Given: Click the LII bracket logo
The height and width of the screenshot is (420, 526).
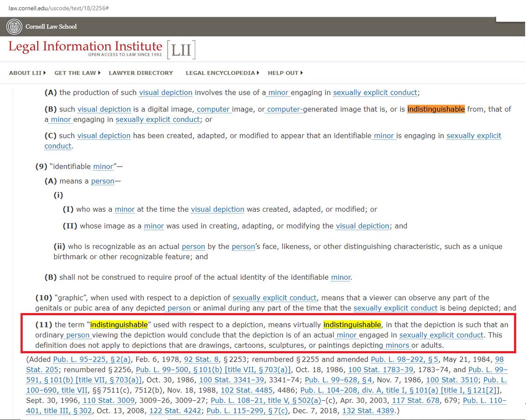Looking at the screenshot, I should [x=181, y=50].
